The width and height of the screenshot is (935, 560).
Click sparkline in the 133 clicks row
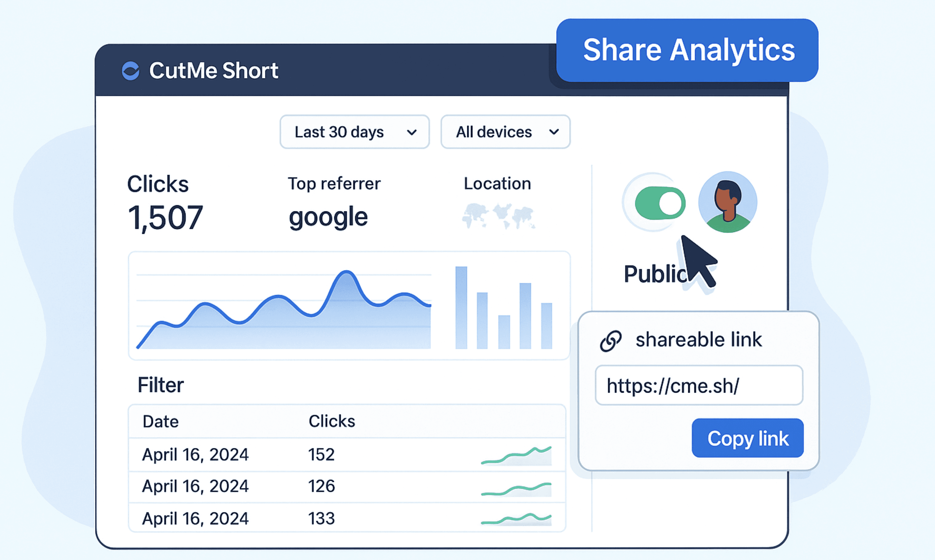(x=516, y=519)
